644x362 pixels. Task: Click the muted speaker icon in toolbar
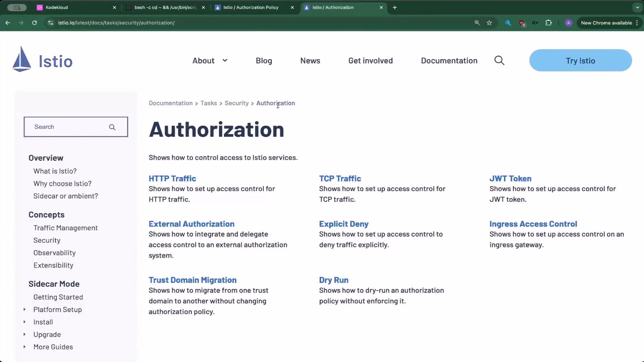535,23
